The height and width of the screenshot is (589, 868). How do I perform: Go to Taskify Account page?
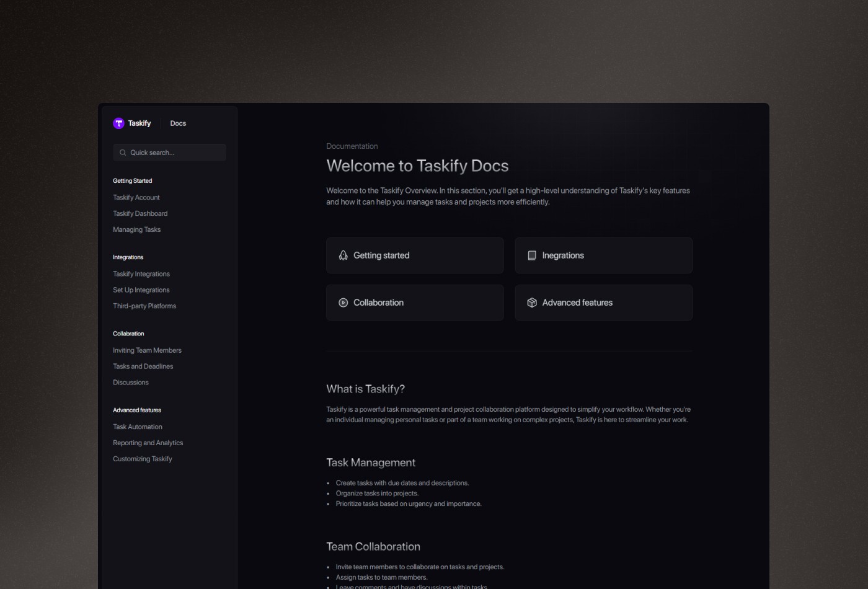coord(136,197)
